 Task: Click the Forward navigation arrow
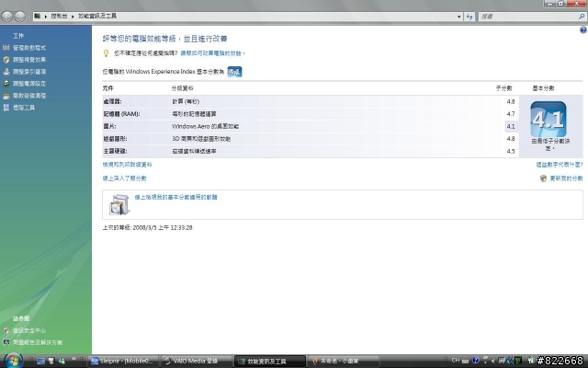20,17
